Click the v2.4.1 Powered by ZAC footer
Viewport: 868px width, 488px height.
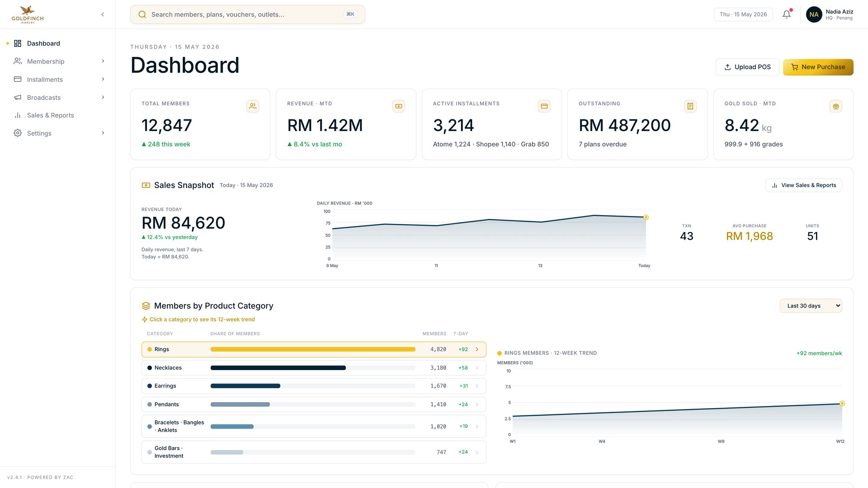tap(40, 477)
